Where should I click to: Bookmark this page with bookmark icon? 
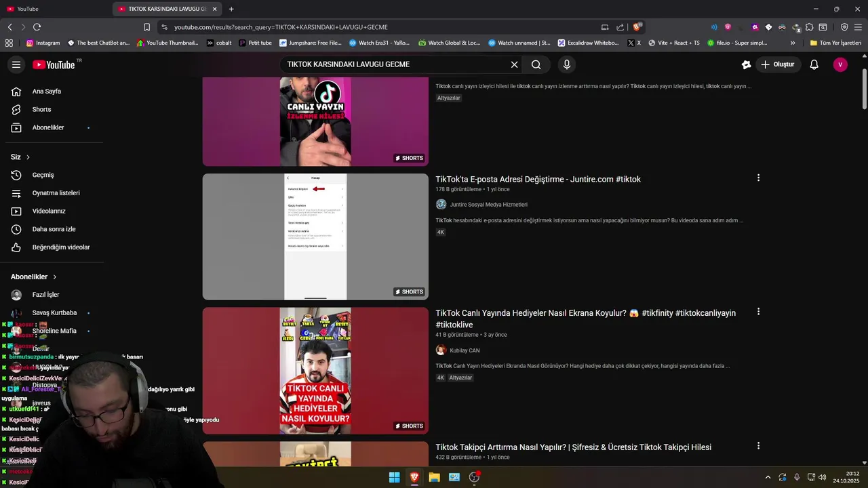coord(146,27)
